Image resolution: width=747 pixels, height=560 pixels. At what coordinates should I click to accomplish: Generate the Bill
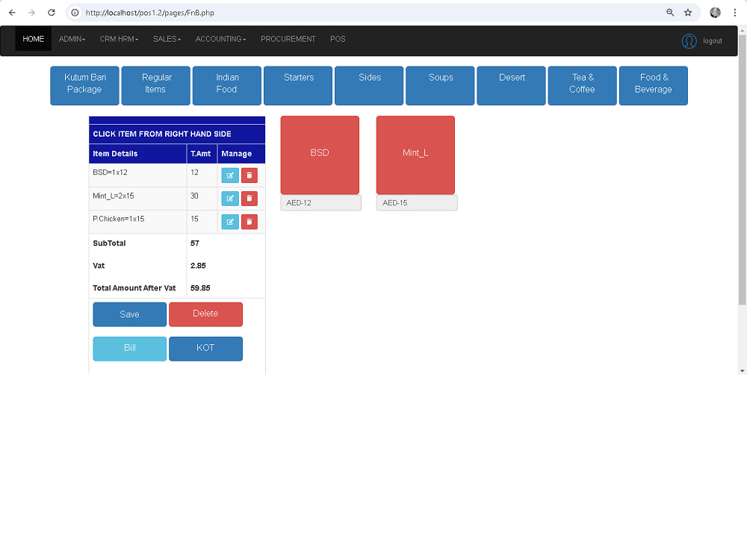(x=129, y=349)
